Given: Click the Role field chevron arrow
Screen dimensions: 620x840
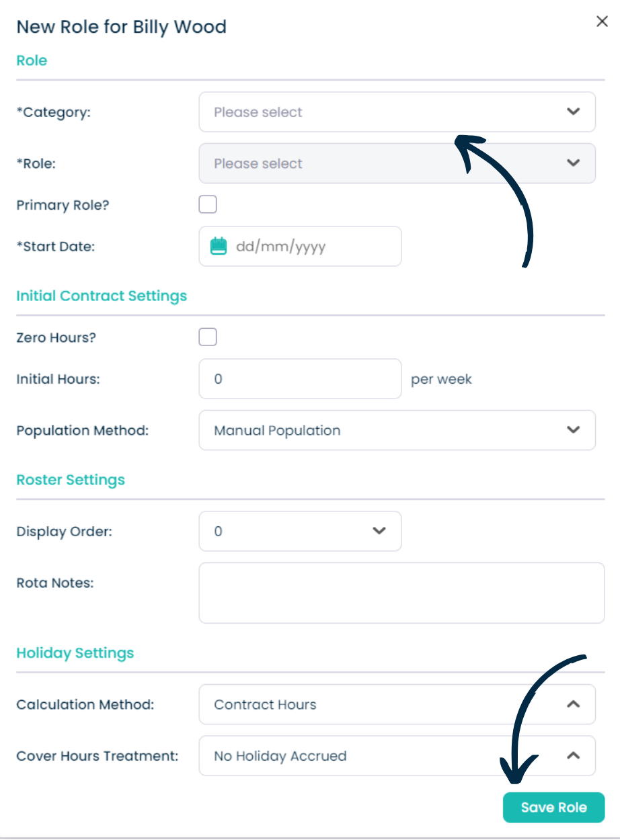Looking at the screenshot, I should point(573,163).
